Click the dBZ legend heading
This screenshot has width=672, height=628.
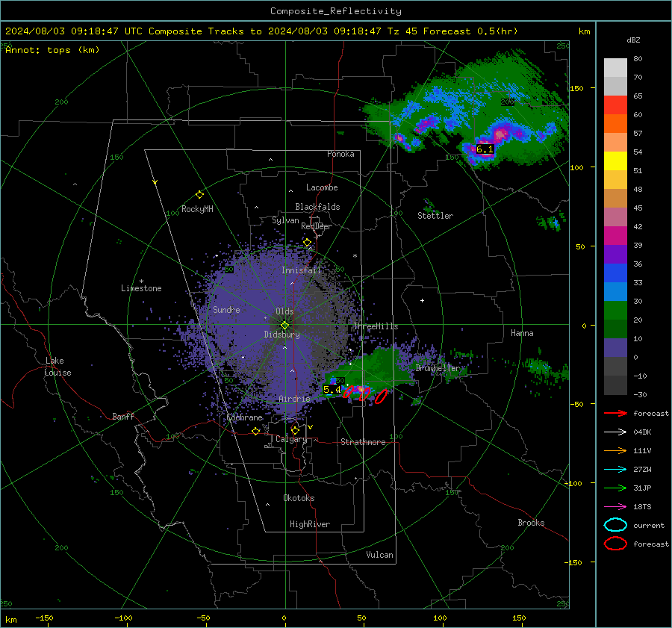[633, 40]
